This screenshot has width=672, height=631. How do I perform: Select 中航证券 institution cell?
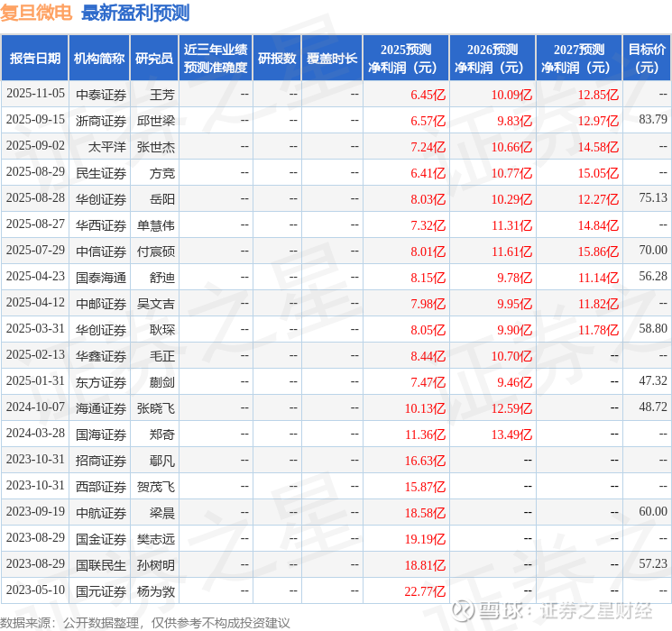tap(101, 513)
